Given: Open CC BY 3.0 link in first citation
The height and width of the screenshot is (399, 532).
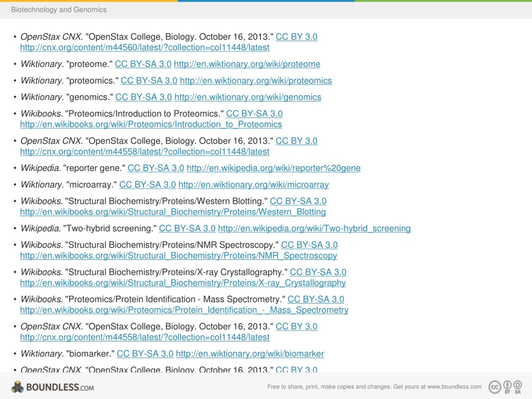Looking at the screenshot, I should (x=296, y=37).
